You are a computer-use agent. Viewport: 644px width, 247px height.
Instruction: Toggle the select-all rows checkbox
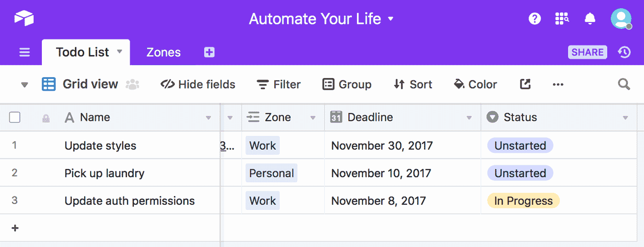click(15, 118)
